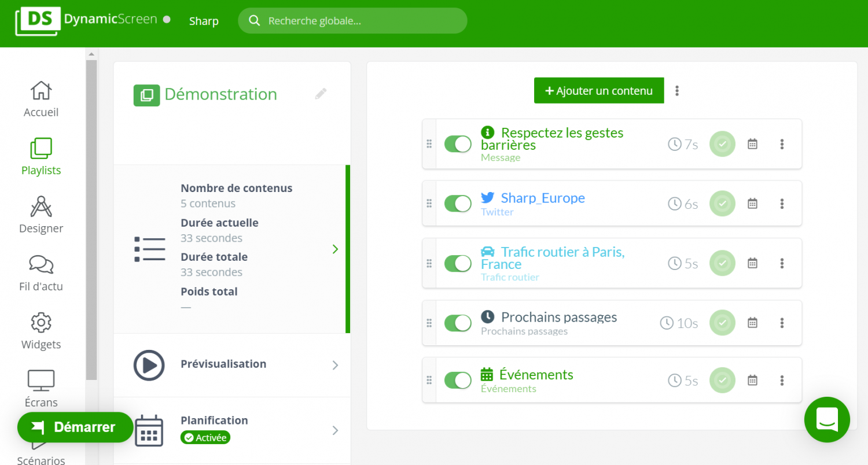The width and height of the screenshot is (868, 465).
Task: Toggle the Sharp_Europe Twitter content
Action: tap(458, 204)
